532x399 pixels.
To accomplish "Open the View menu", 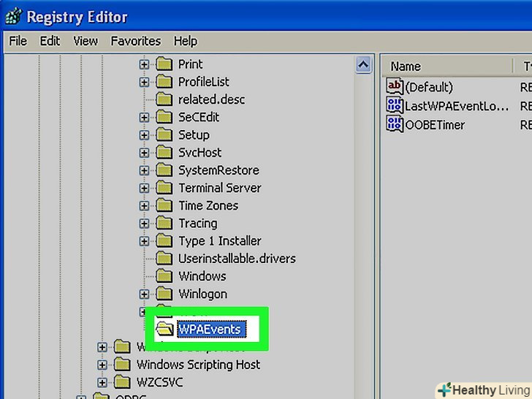I will [85, 41].
